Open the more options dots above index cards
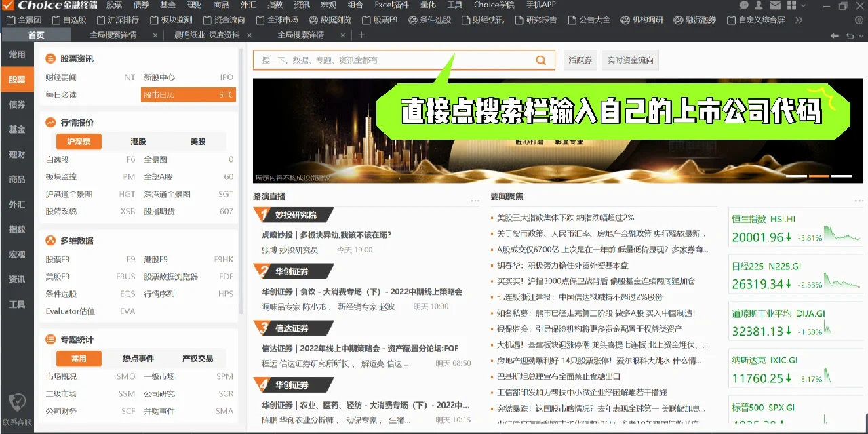This screenshot has width=868, height=434. pos(859,201)
